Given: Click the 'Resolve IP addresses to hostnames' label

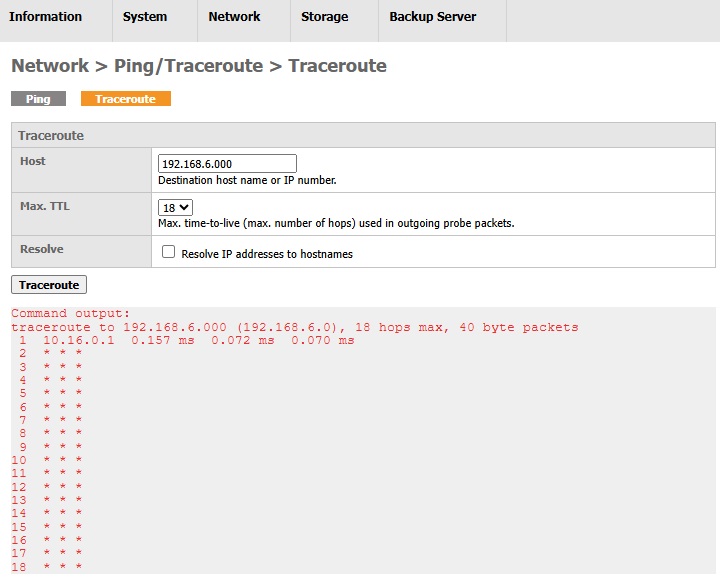Looking at the screenshot, I should (267, 254).
